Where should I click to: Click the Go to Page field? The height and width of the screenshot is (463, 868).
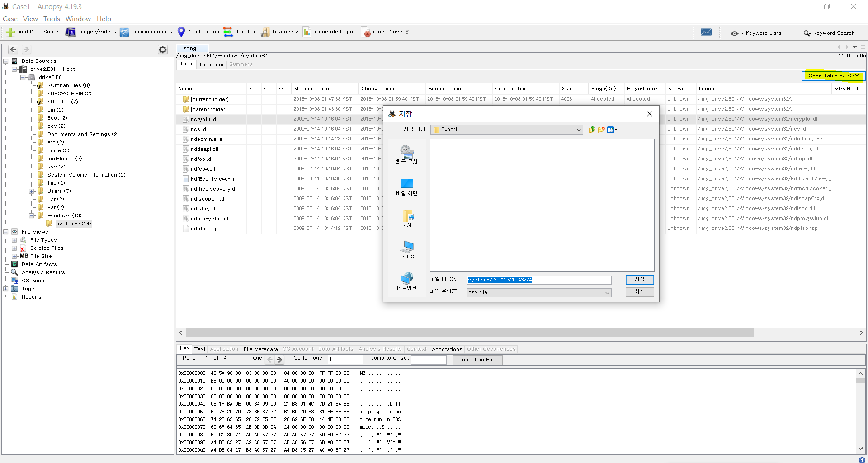click(x=345, y=360)
